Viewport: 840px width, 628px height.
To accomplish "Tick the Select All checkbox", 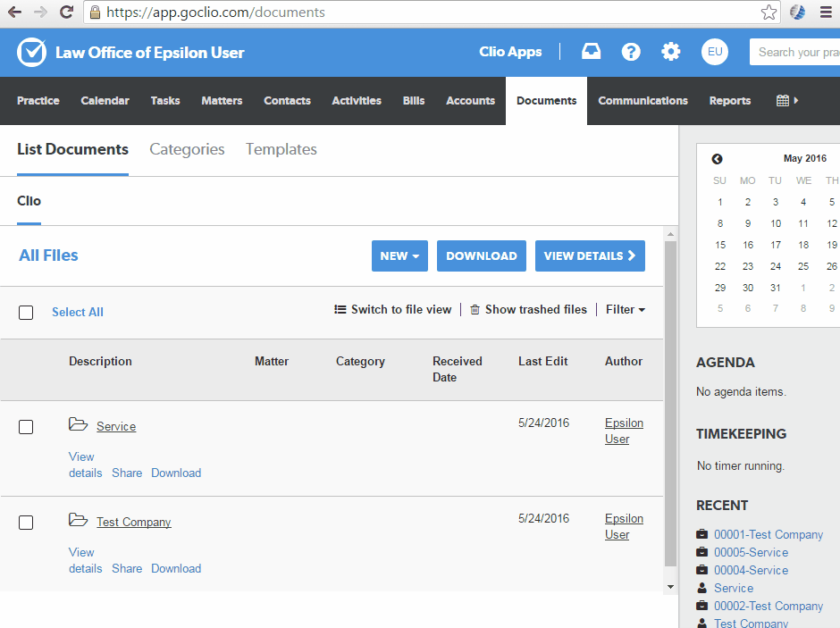I will tap(26, 312).
